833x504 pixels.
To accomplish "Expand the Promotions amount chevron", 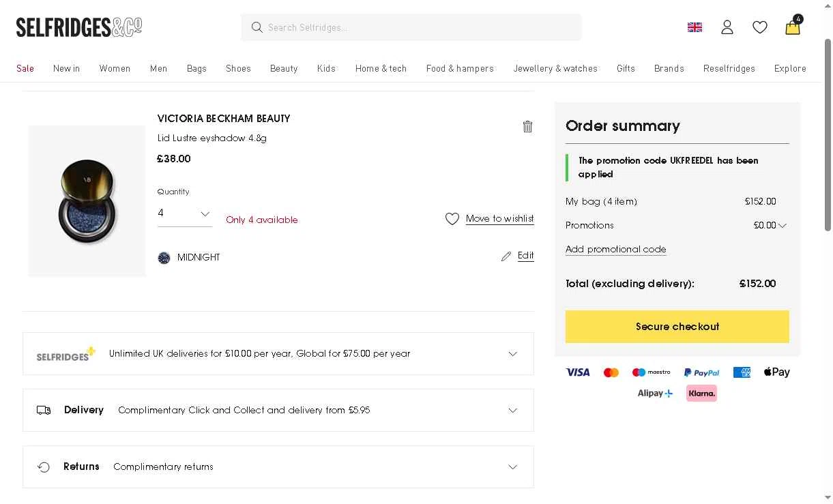I will click(x=783, y=226).
